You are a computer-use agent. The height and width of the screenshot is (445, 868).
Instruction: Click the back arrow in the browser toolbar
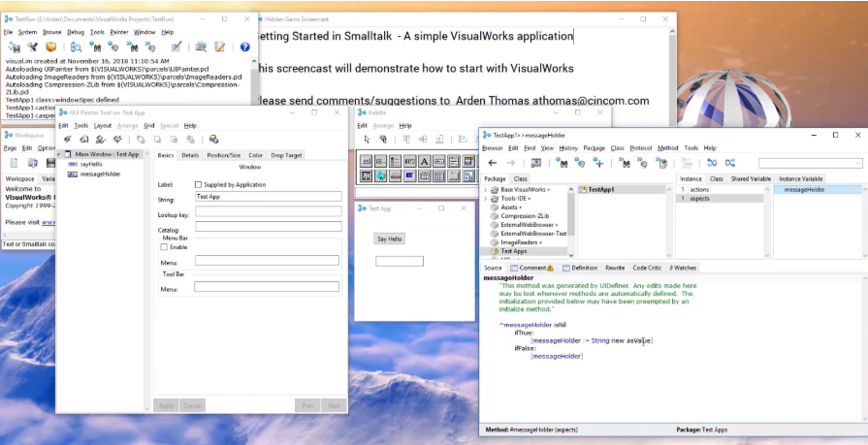pos(492,163)
